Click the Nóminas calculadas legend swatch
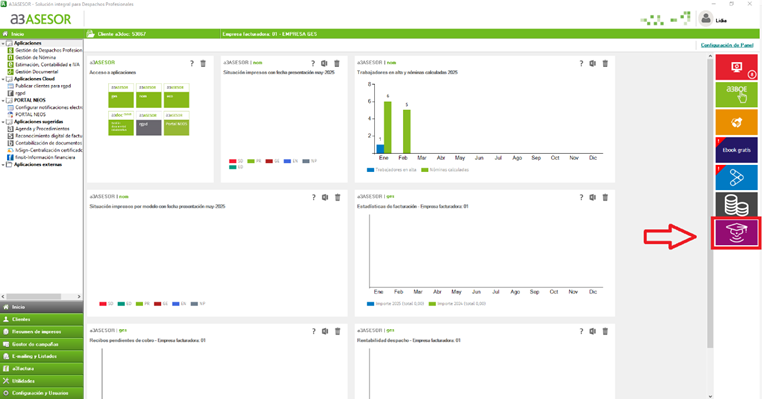The width and height of the screenshot is (762, 399). point(425,170)
